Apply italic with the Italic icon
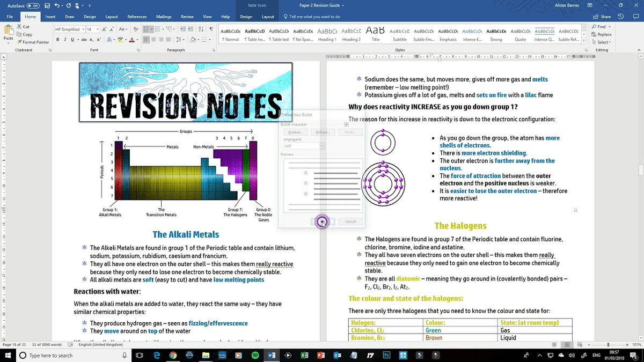The width and height of the screenshot is (644, 362). click(x=64, y=40)
